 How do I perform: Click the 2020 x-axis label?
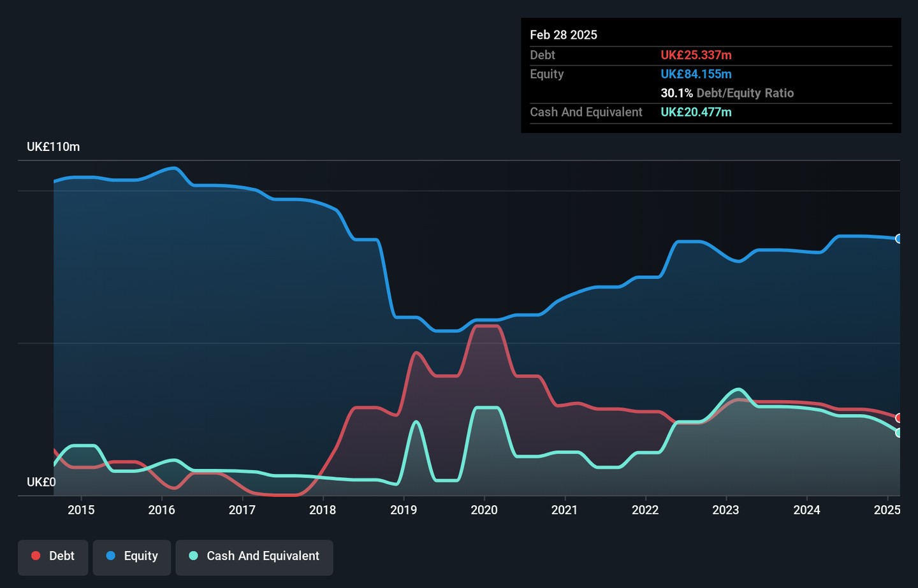[x=484, y=510]
